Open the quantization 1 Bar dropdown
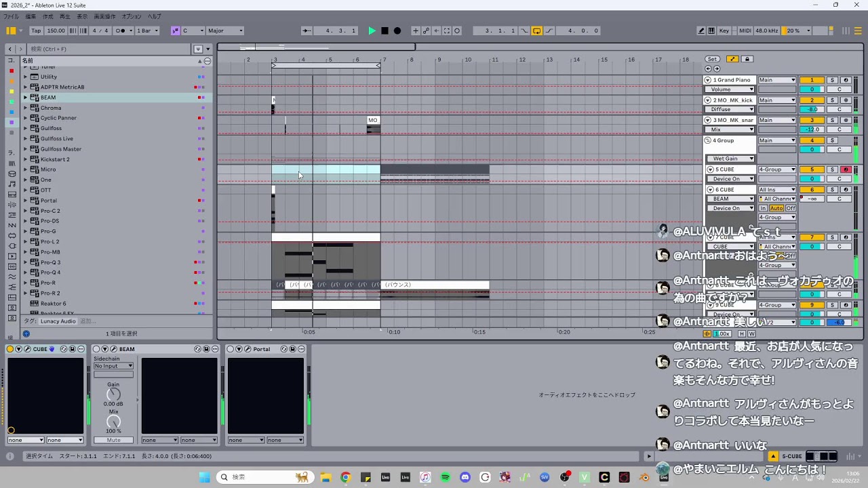 (x=147, y=30)
